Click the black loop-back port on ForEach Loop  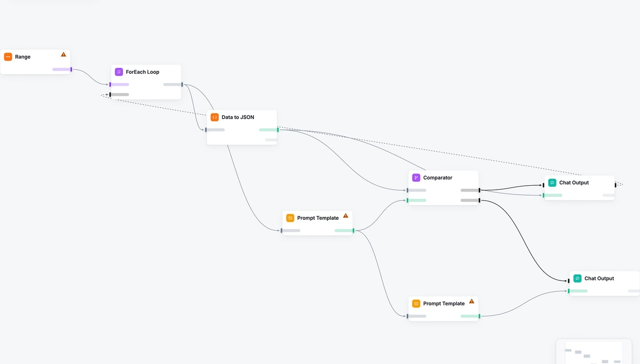[110, 94]
